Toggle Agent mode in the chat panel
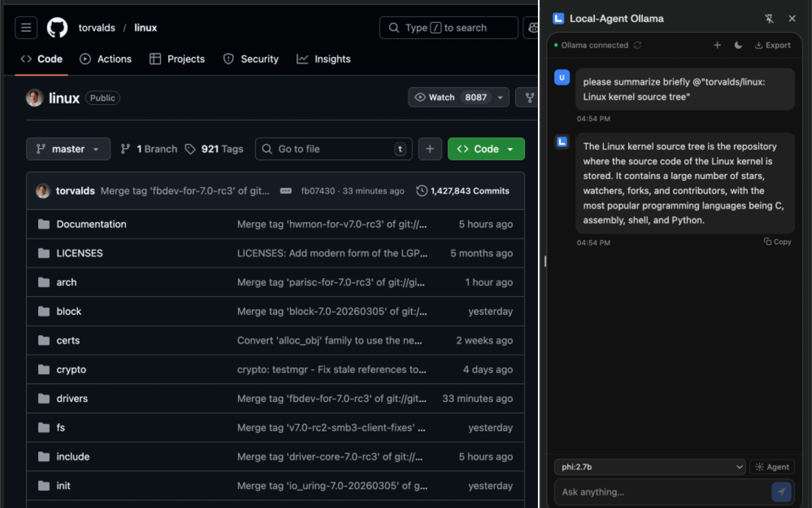 coord(773,467)
